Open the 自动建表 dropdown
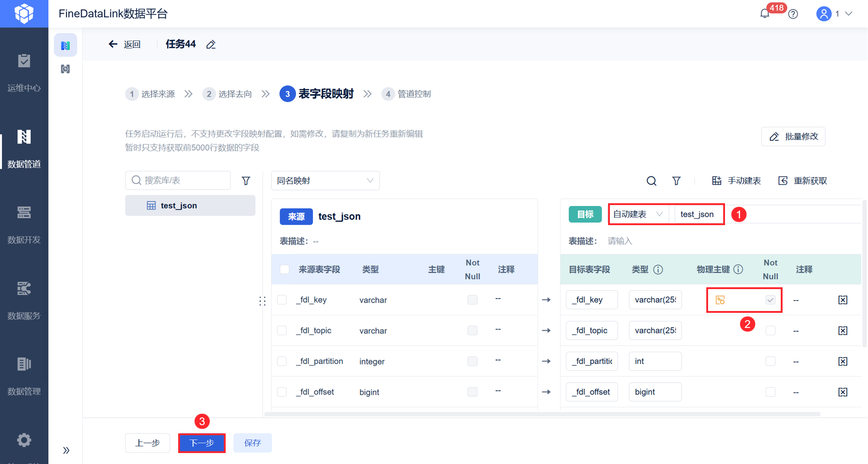The image size is (868, 464). [x=638, y=214]
